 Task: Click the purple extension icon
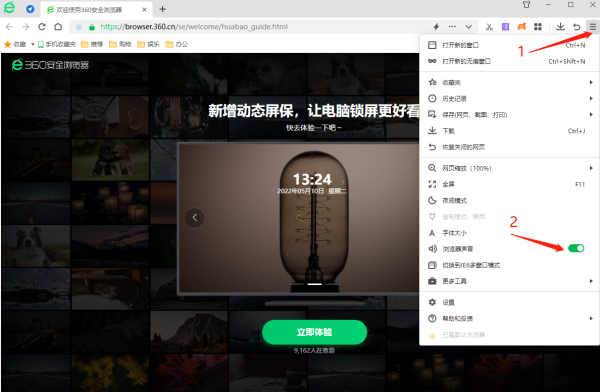click(x=505, y=27)
